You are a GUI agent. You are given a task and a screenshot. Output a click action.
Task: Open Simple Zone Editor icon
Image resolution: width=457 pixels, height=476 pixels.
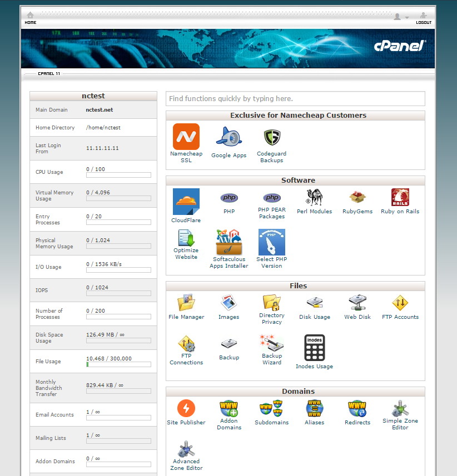400,408
